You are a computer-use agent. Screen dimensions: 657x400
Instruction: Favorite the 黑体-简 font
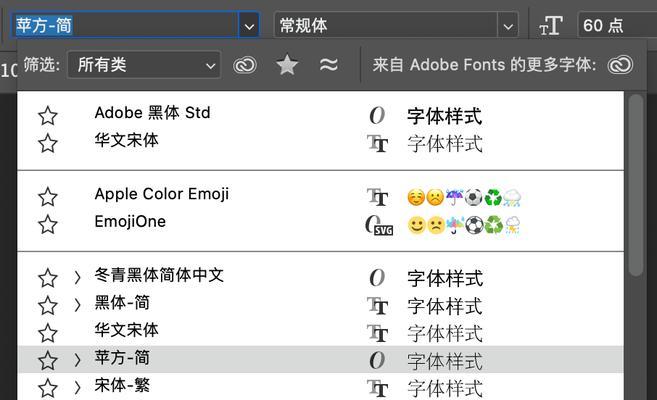(x=48, y=305)
